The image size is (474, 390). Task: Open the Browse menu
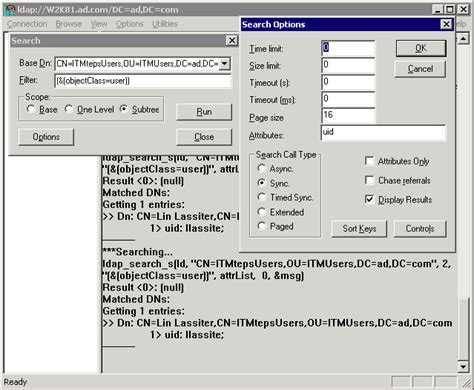click(69, 24)
